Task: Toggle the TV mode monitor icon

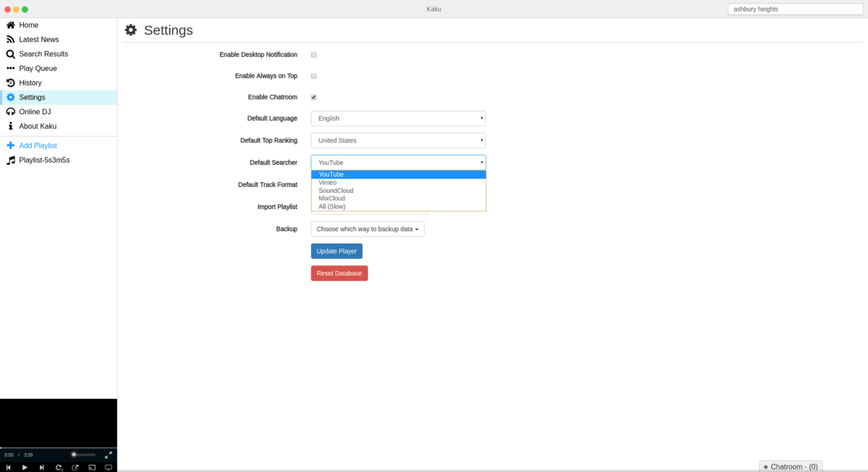Action: point(109,468)
